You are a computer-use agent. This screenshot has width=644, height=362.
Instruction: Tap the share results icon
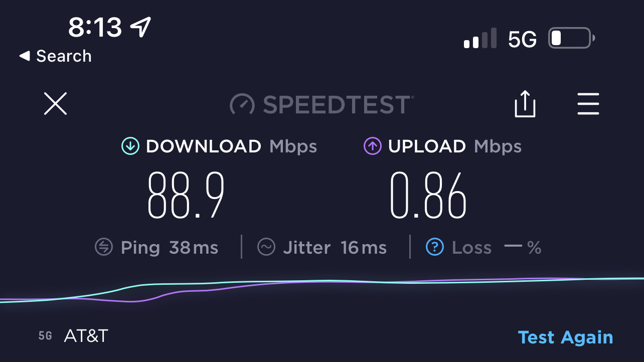(525, 104)
